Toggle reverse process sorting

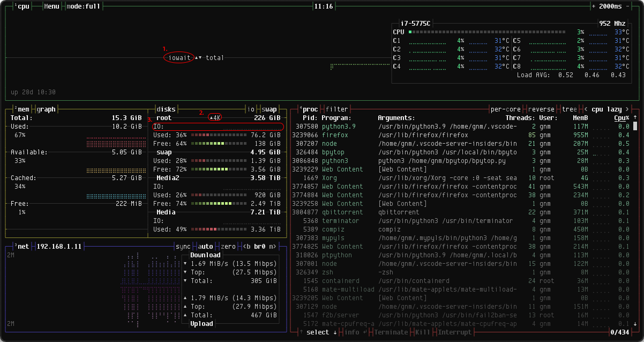tap(541, 109)
